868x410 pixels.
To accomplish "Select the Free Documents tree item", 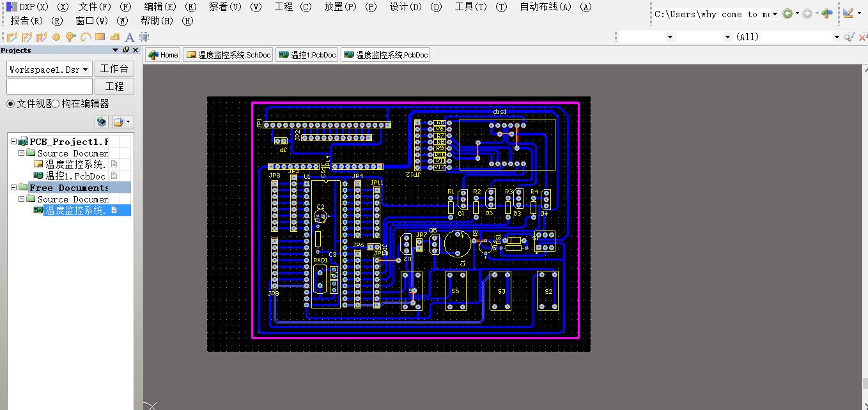I will tap(69, 188).
